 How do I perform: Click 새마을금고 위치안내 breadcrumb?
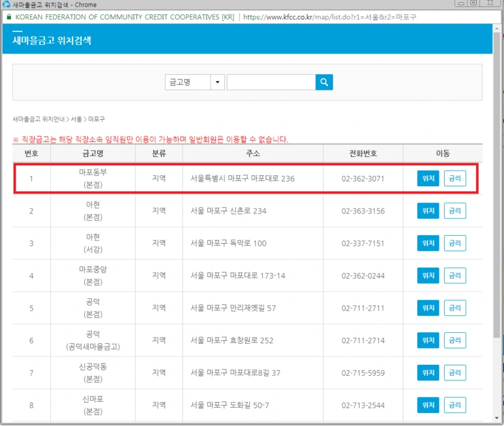point(38,119)
